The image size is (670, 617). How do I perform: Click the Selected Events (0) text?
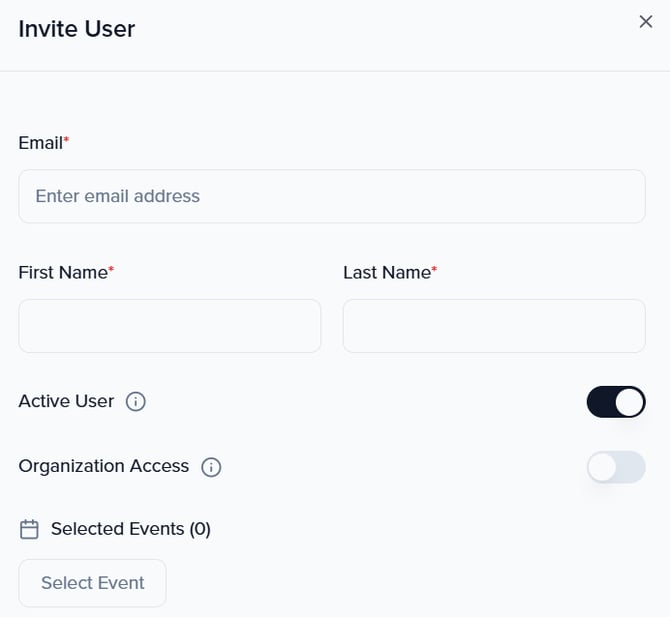click(130, 529)
